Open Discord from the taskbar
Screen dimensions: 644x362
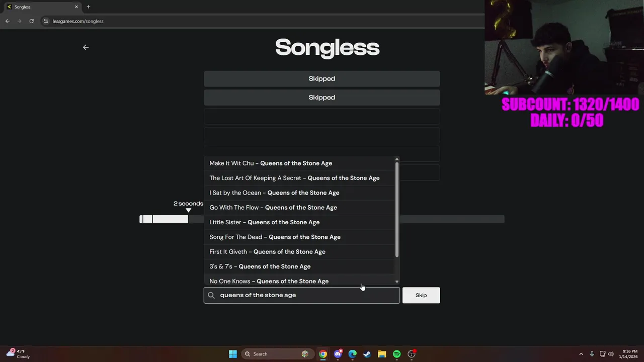[338, 354]
